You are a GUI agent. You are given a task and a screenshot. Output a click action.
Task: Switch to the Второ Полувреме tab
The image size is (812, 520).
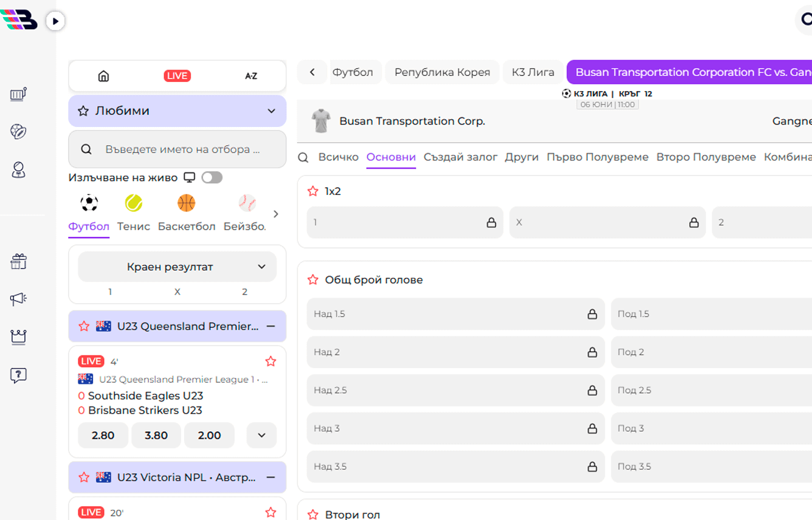point(706,157)
